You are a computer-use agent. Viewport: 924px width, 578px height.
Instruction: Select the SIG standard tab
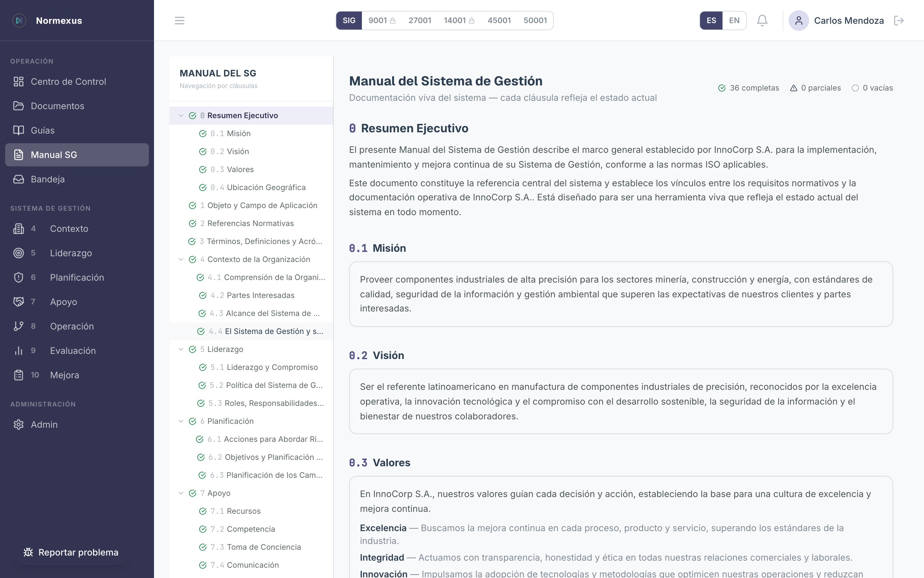(x=349, y=21)
